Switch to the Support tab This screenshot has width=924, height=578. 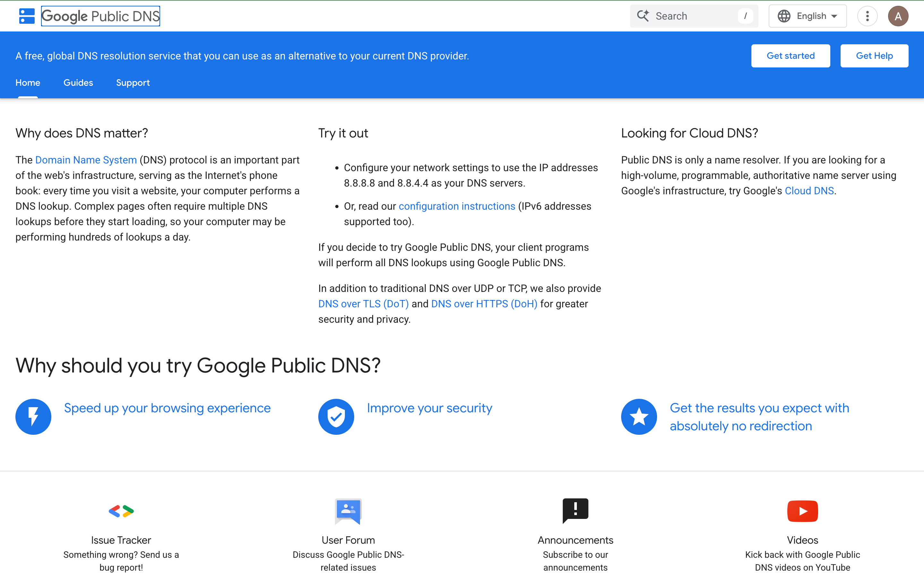pyautogui.click(x=133, y=83)
